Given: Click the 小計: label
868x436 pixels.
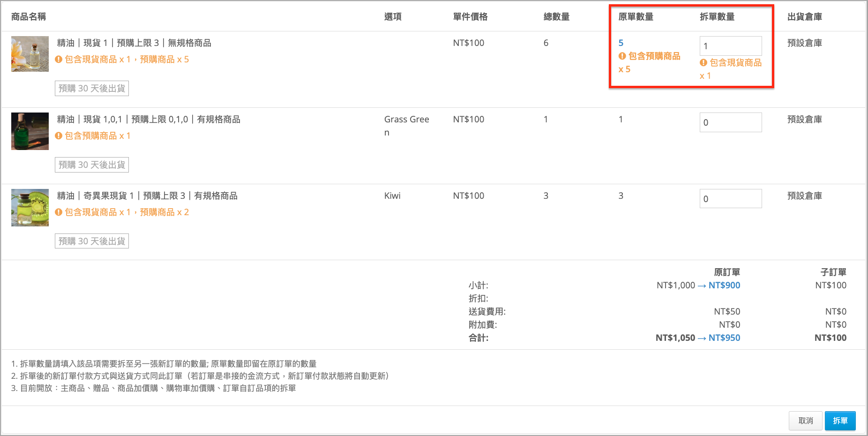Looking at the screenshot, I should 479,286.
